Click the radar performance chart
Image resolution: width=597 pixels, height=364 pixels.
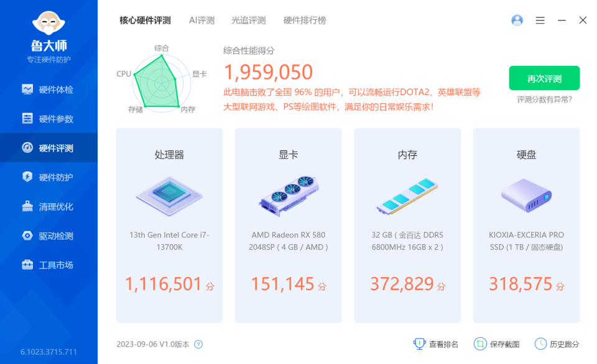click(x=162, y=83)
